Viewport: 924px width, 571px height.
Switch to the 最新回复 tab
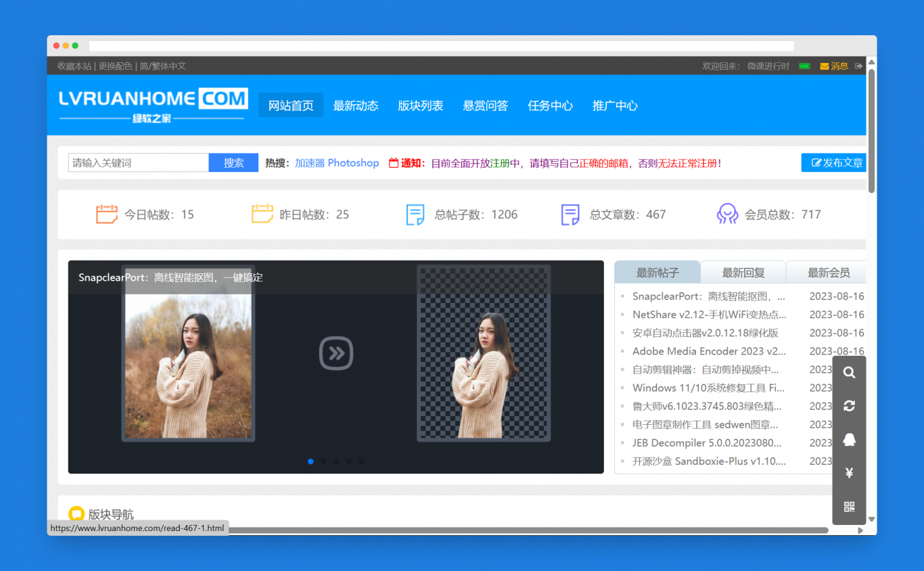point(743,273)
